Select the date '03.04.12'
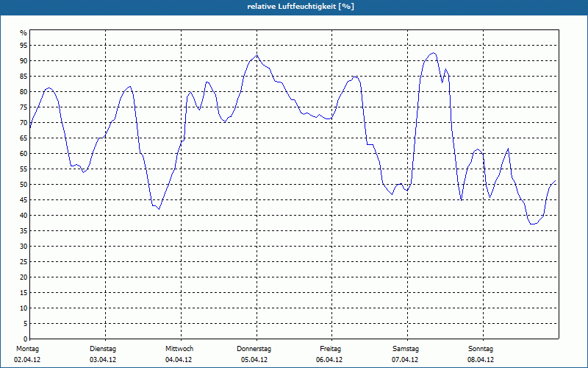The image size is (588, 368). pyautogui.click(x=103, y=360)
